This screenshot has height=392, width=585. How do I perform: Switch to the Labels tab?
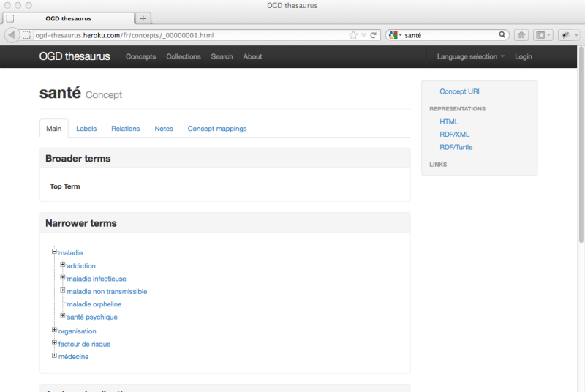[86, 129]
